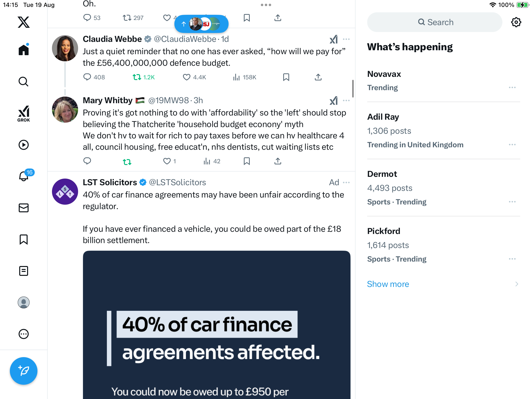Click the Search field

point(435,22)
